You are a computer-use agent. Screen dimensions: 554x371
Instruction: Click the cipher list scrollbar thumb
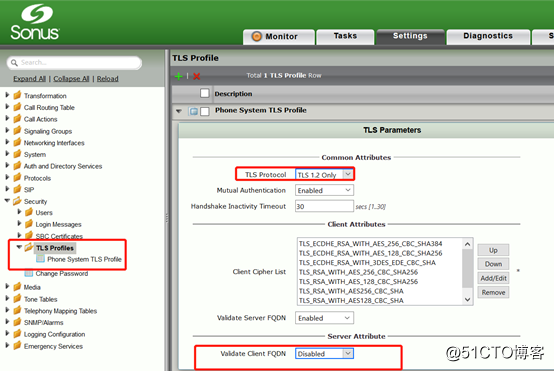point(467,269)
